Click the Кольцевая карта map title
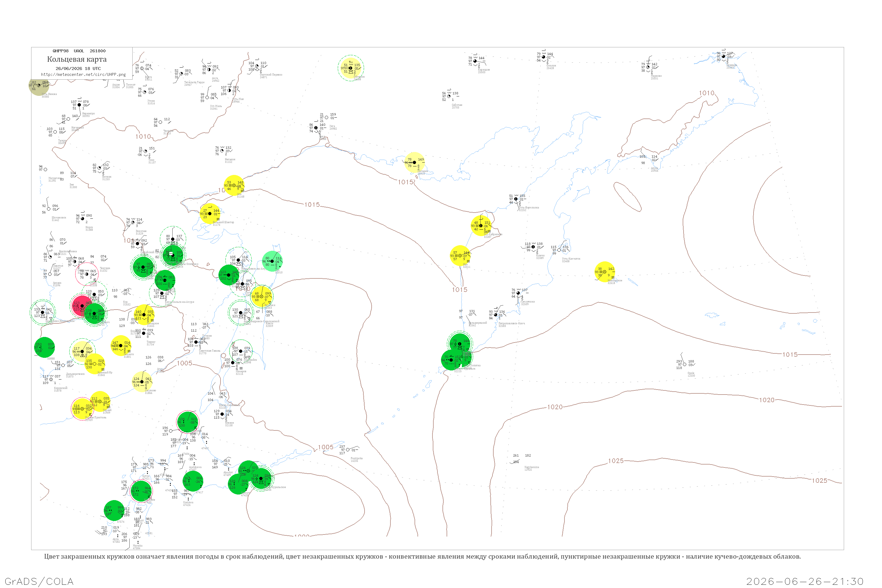This screenshot has height=588, width=882. [77, 59]
